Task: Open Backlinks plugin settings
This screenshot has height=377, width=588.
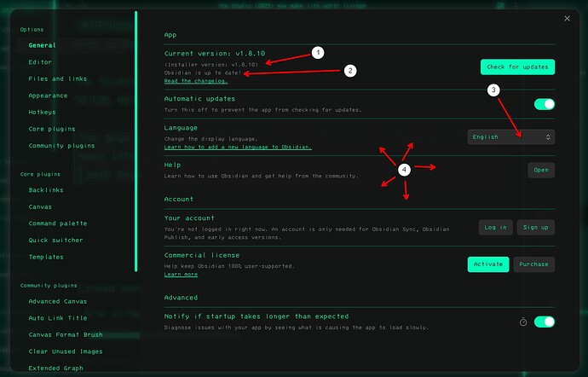Action: pyautogui.click(x=46, y=190)
